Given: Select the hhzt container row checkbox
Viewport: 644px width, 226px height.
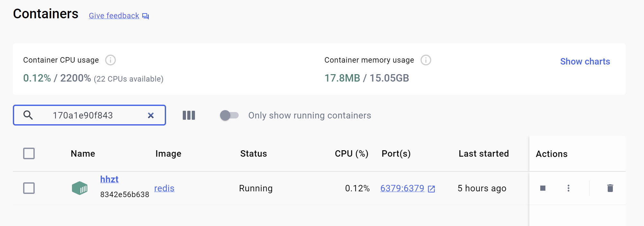Looking at the screenshot, I should [x=29, y=188].
